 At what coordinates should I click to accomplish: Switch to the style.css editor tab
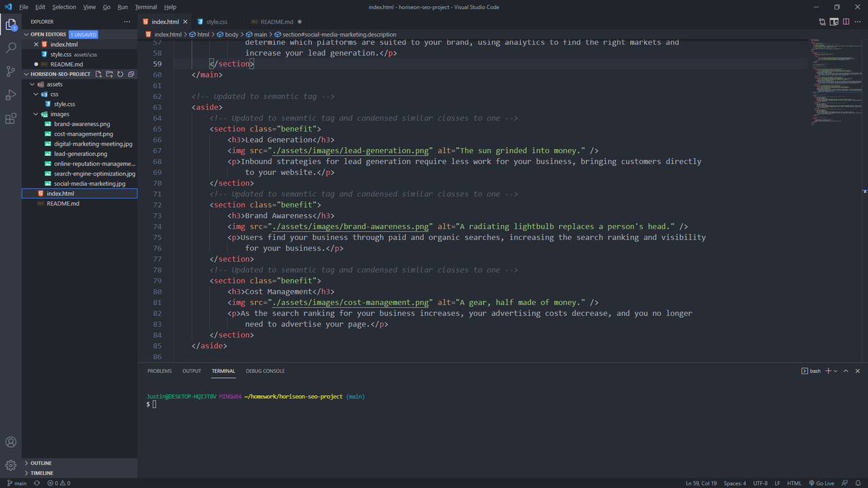coord(217,22)
